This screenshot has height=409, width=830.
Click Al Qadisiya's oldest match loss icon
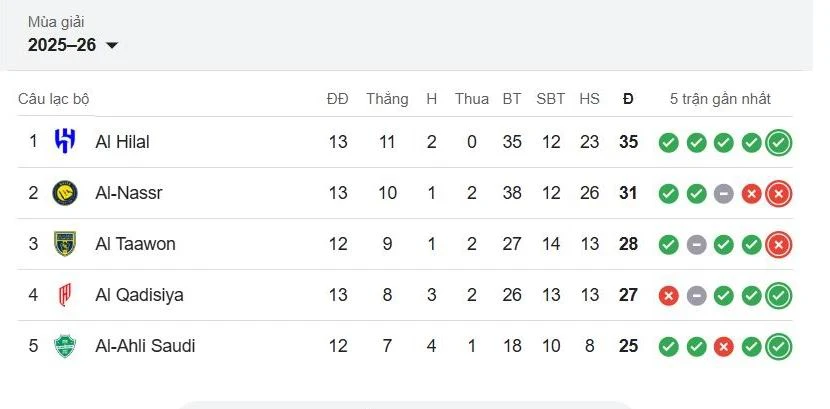669,295
